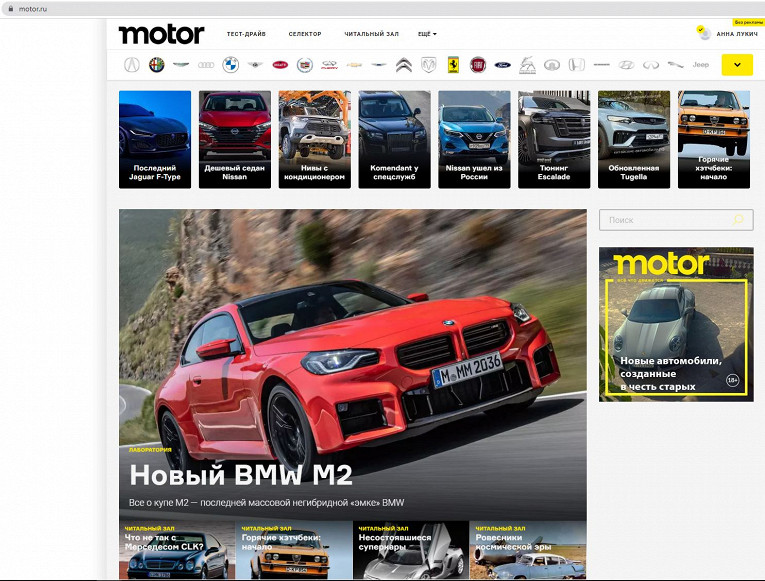Select the blue Ford oval logo

pos(503,64)
